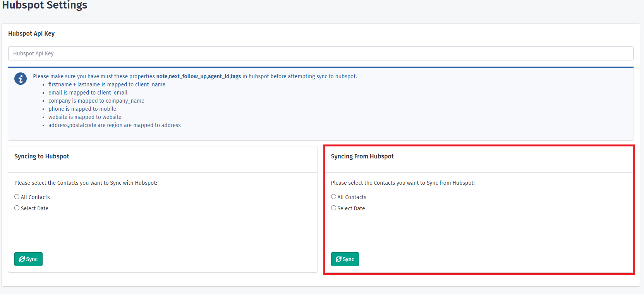
Task: Click the company mapped to company_name line
Action: [96, 101]
